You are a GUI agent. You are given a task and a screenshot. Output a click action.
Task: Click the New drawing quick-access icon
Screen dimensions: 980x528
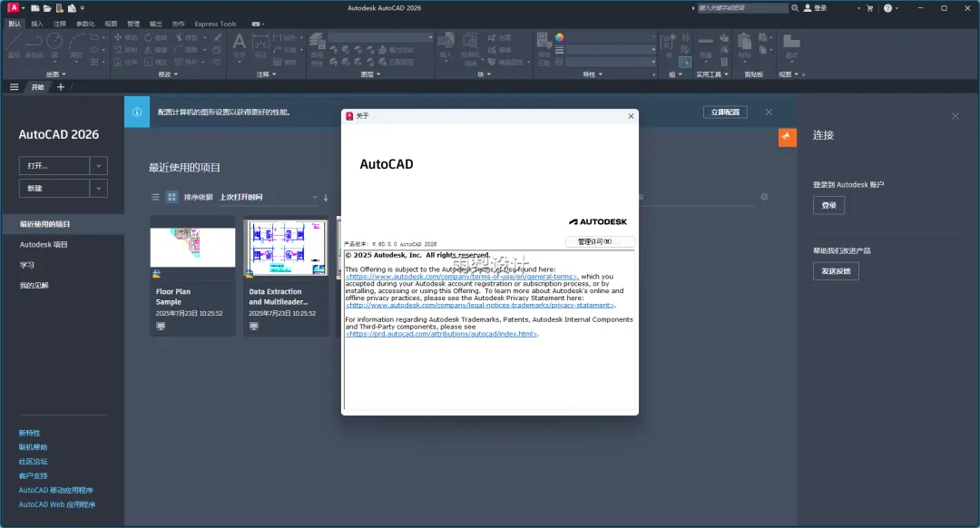coord(35,8)
